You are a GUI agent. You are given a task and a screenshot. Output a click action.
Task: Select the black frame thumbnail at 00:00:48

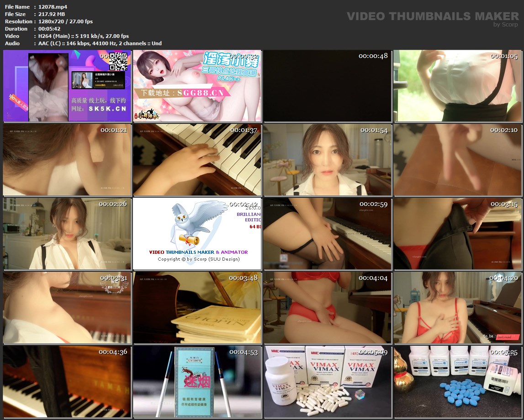tap(327, 86)
